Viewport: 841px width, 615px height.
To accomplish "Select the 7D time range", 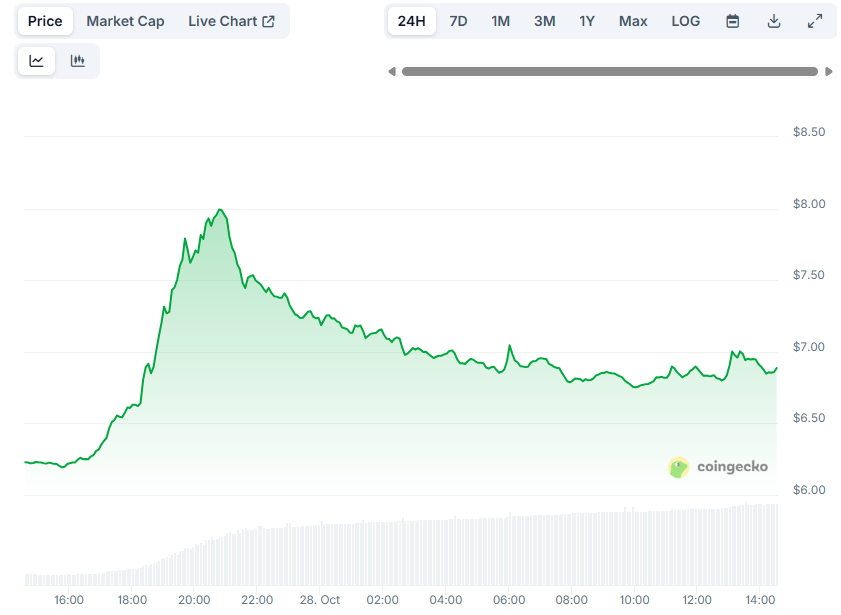I will [x=458, y=21].
